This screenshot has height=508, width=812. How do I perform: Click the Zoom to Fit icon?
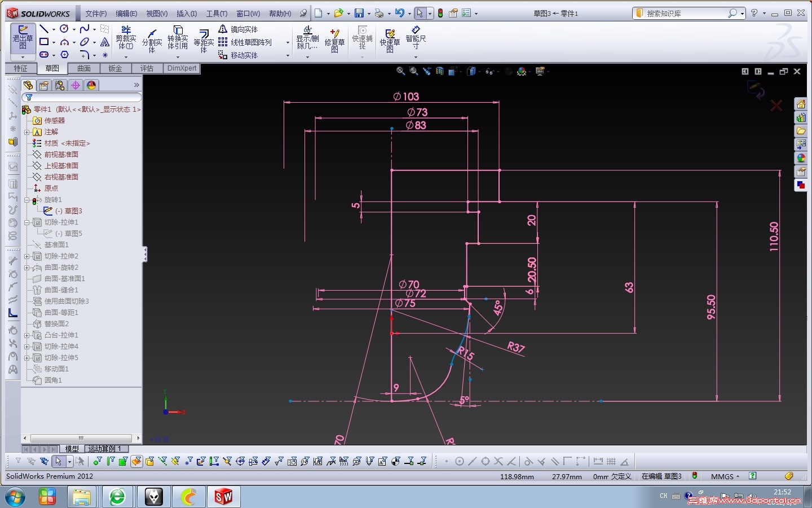point(400,71)
